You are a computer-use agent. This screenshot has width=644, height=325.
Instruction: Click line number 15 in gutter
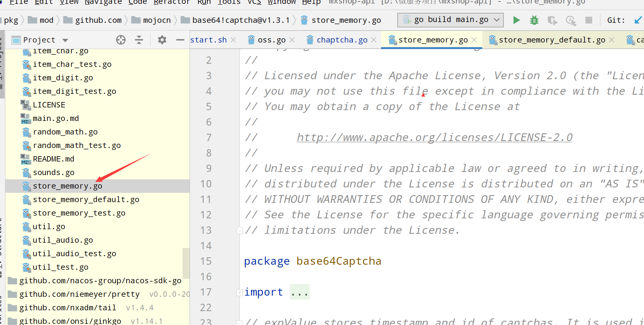tap(206, 261)
